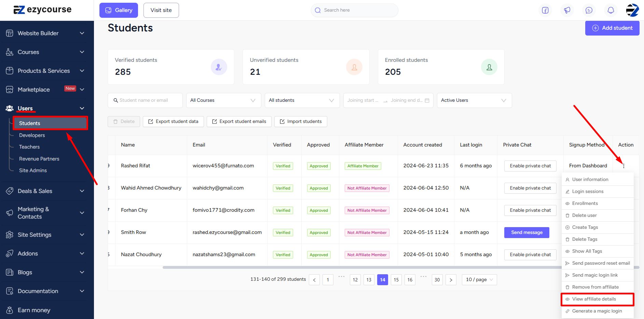
Task: Open the 10 / page size dropdown
Action: click(479, 280)
